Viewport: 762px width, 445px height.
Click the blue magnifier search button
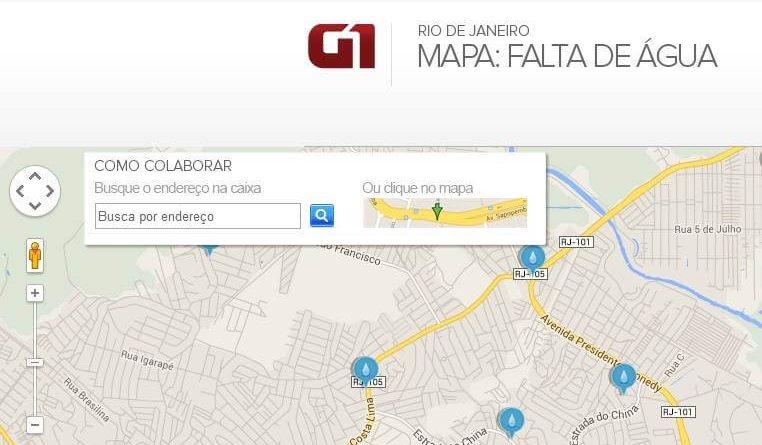pos(322,215)
